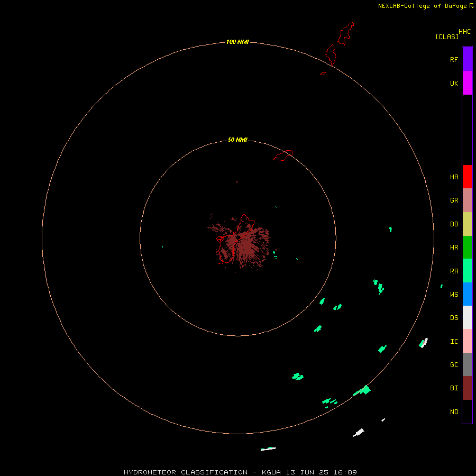Click the large green rain echo on the 100 NMI ring
The height and width of the screenshot is (476, 476).
pos(362,390)
